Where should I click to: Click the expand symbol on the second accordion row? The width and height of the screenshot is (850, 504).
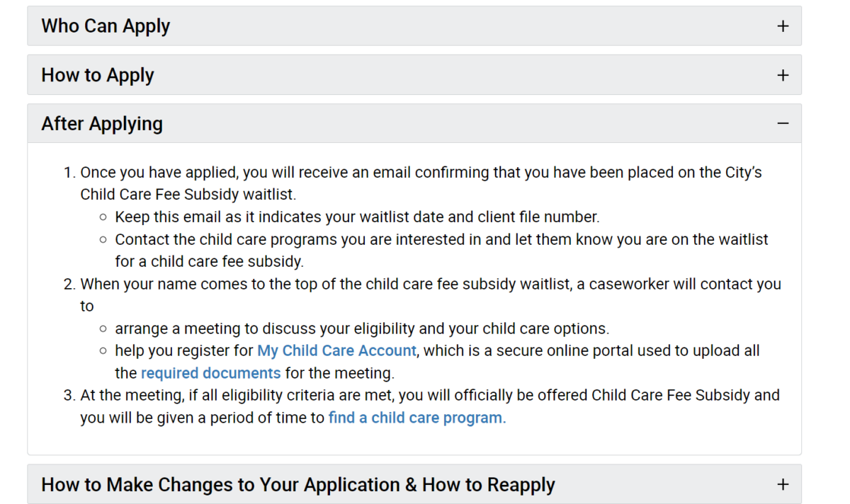(x=783, y=74)
